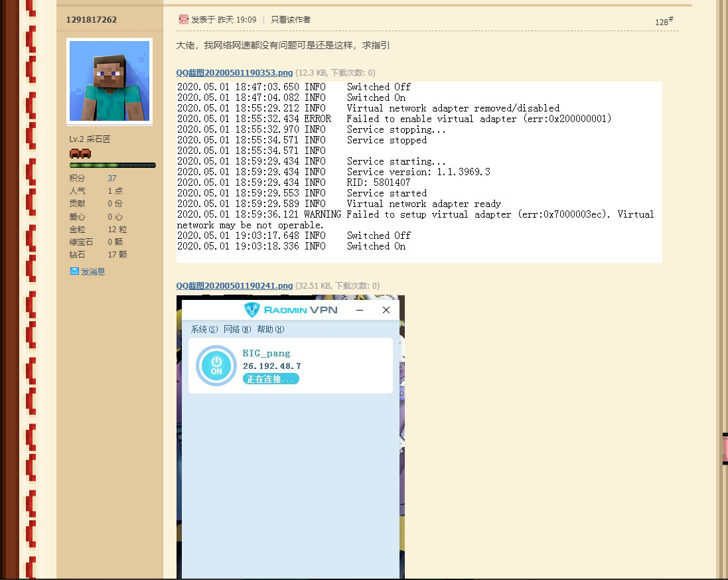The image size is (728, 580).
Task: Click the 正在连接 connecting status badge
Action: pos(271,378)
